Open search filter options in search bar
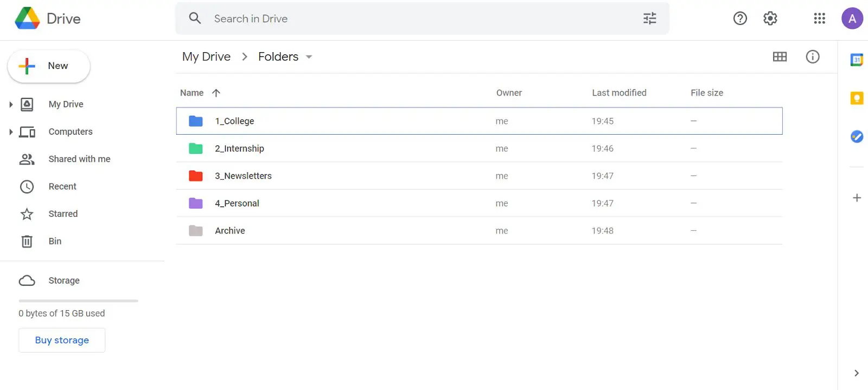 pyautogui.click(x=649, y=18)
